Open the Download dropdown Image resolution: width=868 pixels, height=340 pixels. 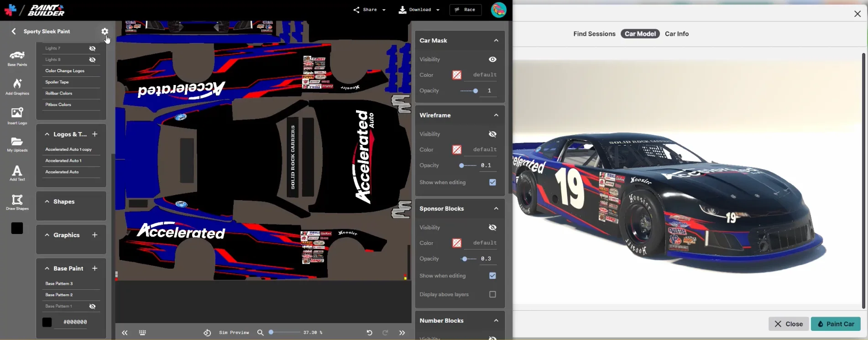pyautogui.click(x=419, y=10)
